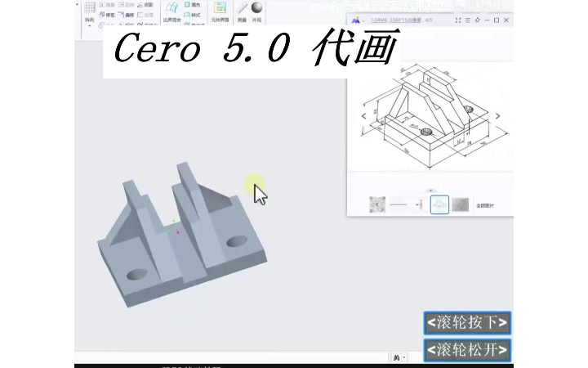Image resolution: width=588 pixels, height=368 pixels.
Task: Go to previous image in viewer
Action: [363, 116]
